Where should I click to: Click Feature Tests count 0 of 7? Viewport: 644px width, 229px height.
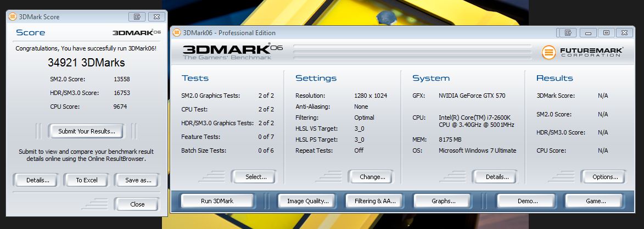(266, 137)
